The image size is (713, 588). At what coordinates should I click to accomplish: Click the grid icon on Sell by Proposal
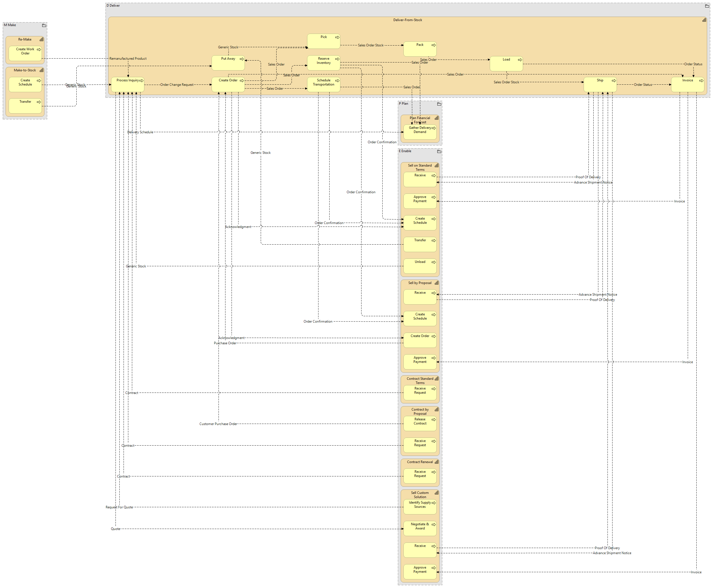point(437,283)
